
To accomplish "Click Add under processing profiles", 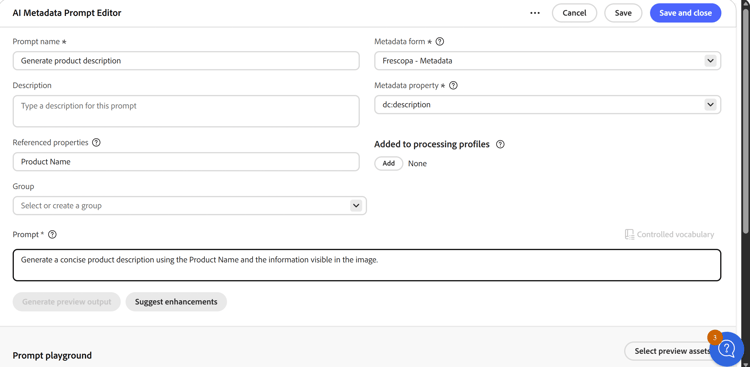I will pyautogui.click(x=389, y=164).
